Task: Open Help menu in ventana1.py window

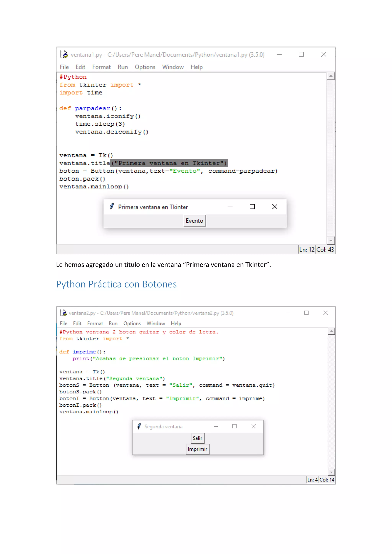Action: (197, 67)
